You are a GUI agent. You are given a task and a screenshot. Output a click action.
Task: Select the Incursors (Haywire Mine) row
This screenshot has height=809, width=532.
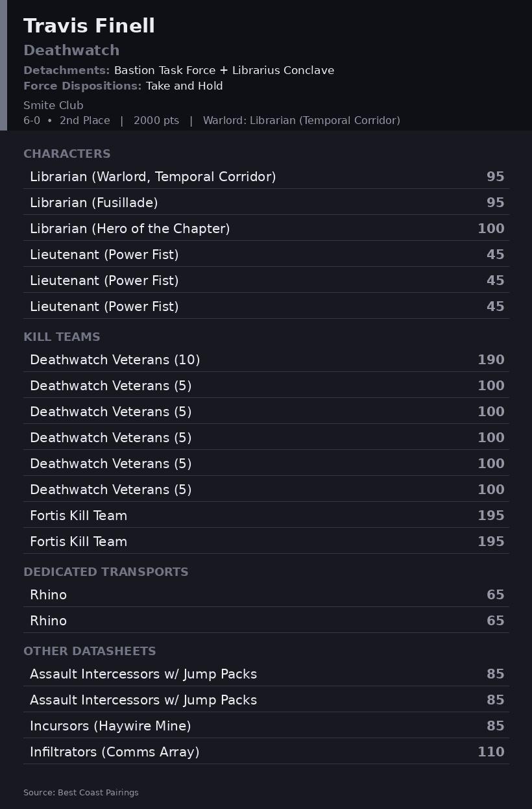(266, 726)
